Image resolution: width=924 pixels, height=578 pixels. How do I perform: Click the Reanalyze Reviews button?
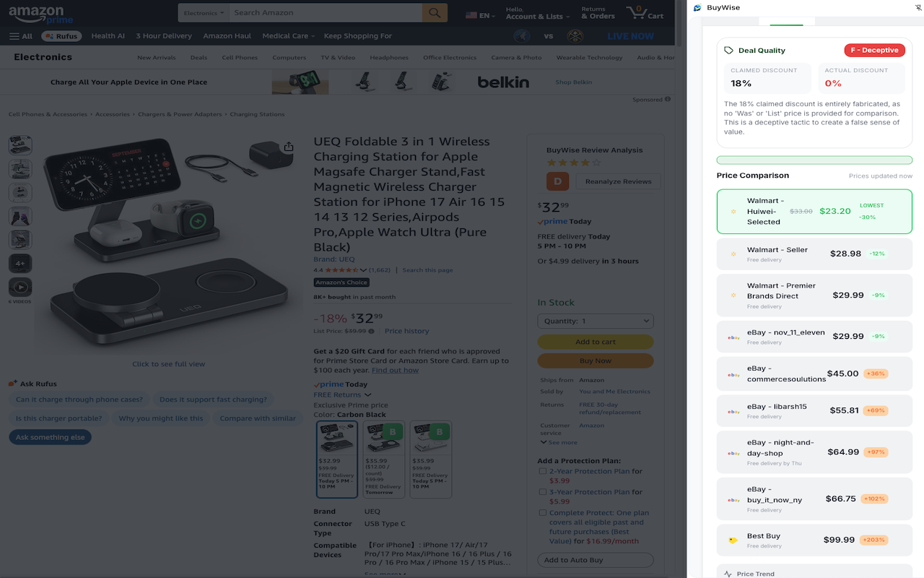[619, 181]
